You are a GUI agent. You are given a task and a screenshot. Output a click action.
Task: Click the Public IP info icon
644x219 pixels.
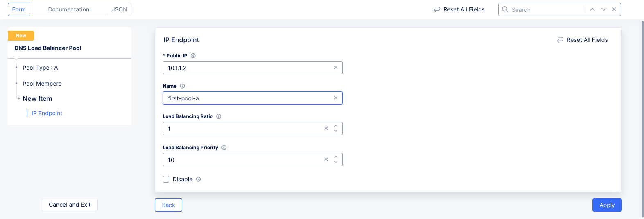click(193, 56)
